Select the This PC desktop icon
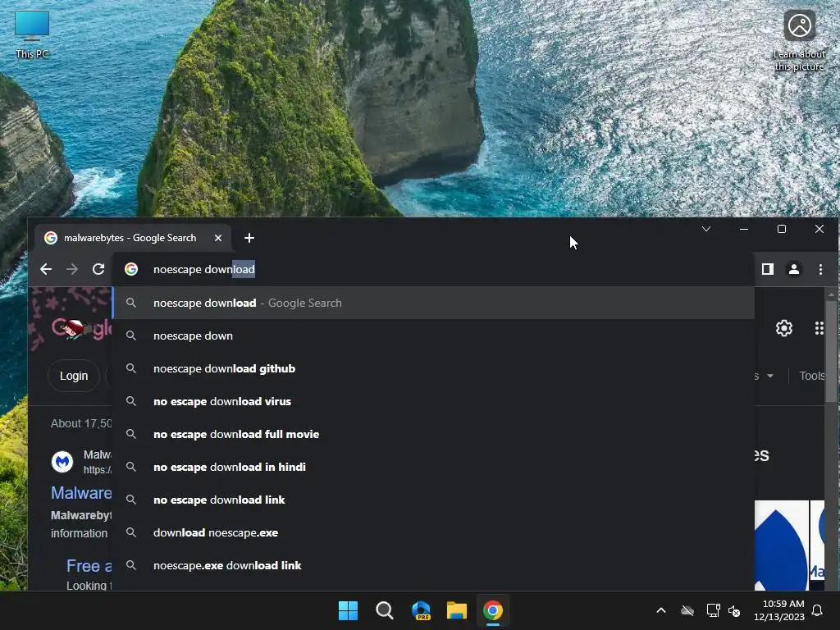 coord(32,34)
